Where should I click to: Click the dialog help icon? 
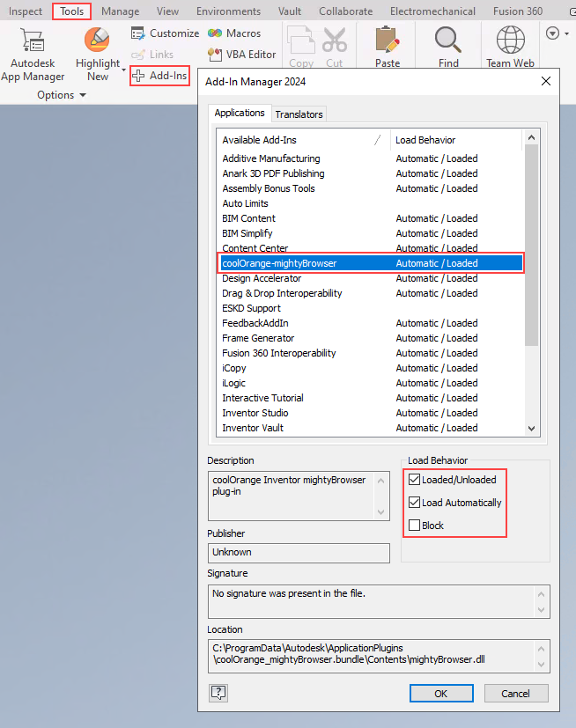pyautogui.click(x=218, y=693)
